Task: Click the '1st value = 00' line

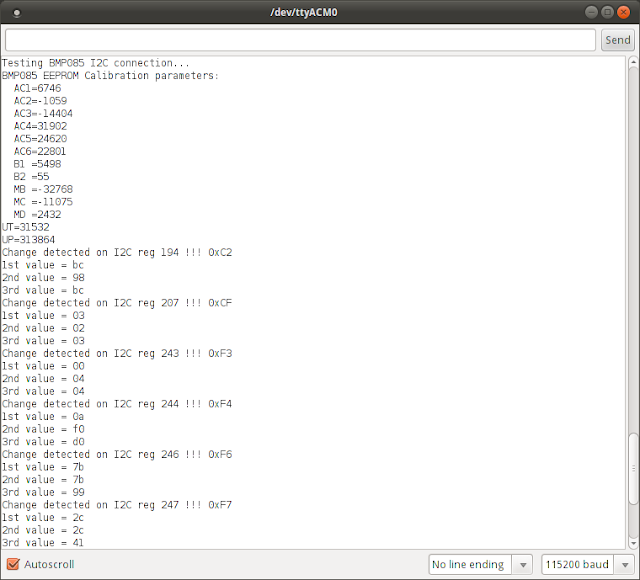Action: (x=43, y=366)
